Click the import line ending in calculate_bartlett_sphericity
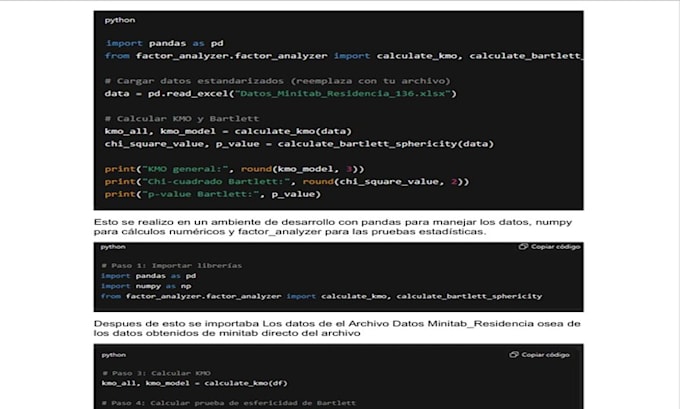Viewport: 680px width, 409px height. (321, 296)
